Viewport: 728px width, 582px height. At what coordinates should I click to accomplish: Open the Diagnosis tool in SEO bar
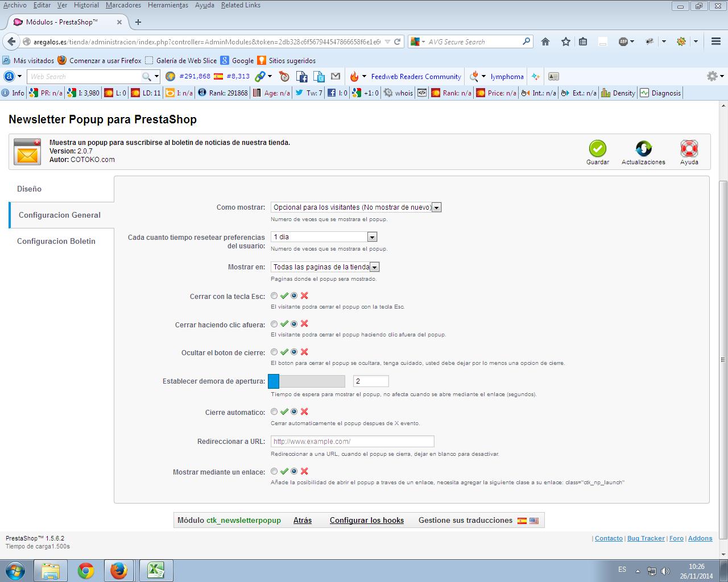(x=660, y=93)
